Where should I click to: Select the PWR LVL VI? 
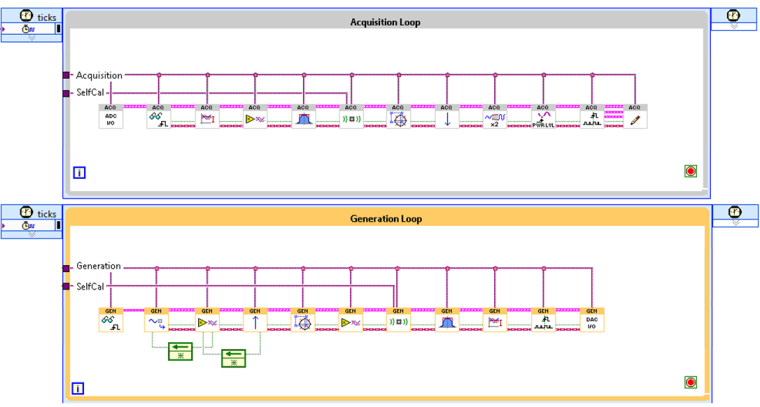pos(543,116)
